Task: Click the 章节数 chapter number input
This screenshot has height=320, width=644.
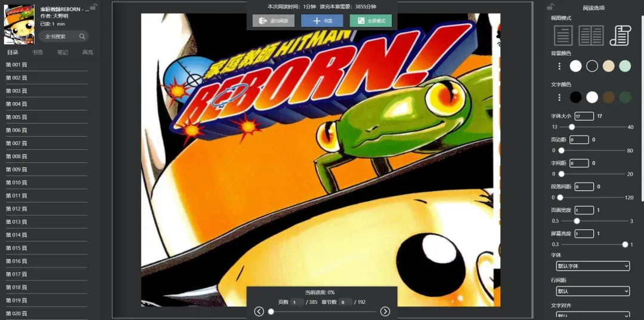Action: (345, 302)
